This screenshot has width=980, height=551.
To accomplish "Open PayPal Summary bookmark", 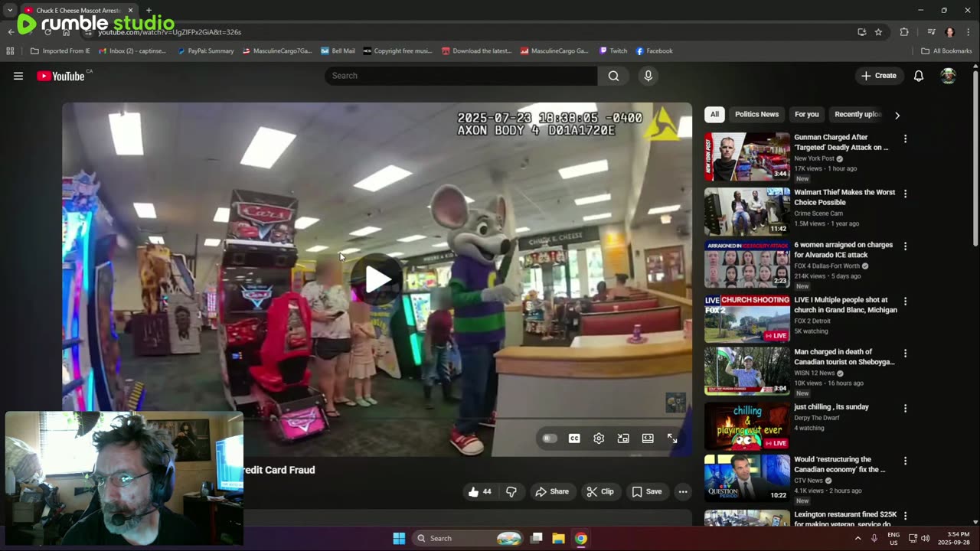I will (x=205, y=51).
